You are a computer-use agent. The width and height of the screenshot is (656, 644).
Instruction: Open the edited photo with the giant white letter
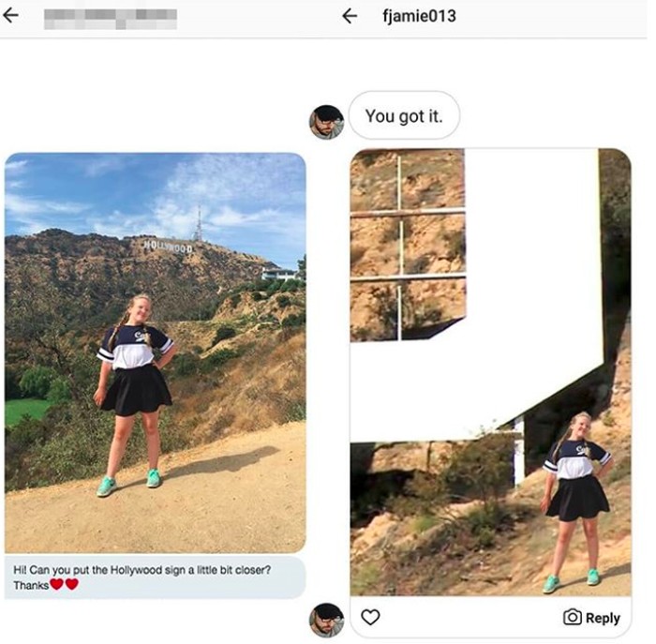pyautogui.click(x=491, y=372)
